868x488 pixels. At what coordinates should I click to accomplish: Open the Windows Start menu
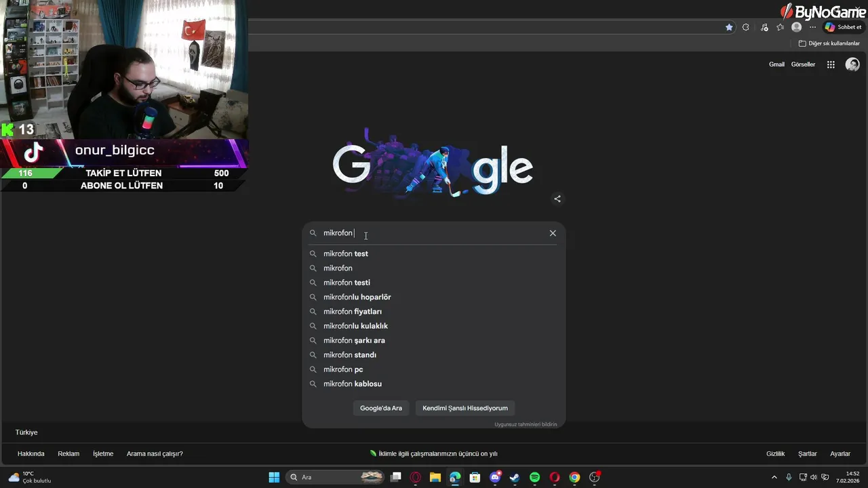tap(274, 477)
